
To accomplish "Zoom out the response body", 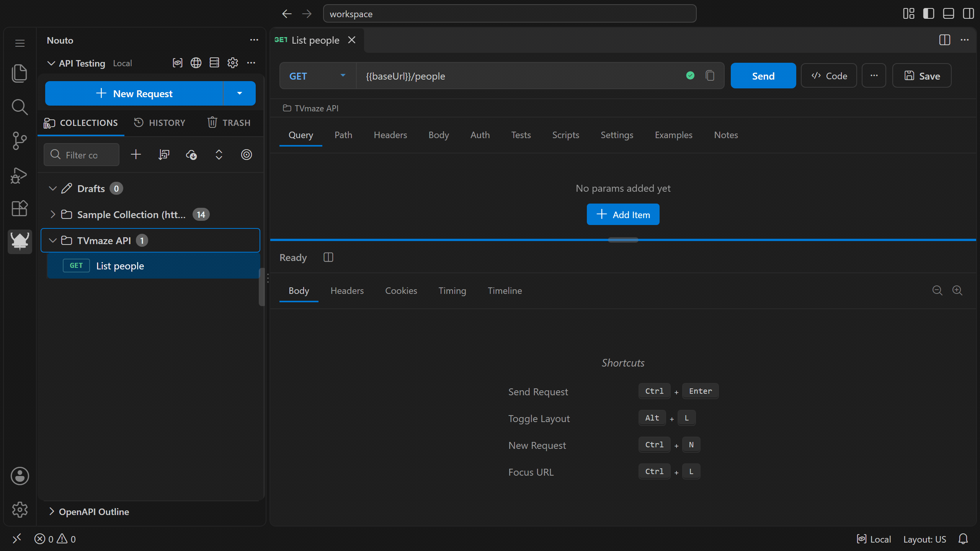I will (937, 290).
